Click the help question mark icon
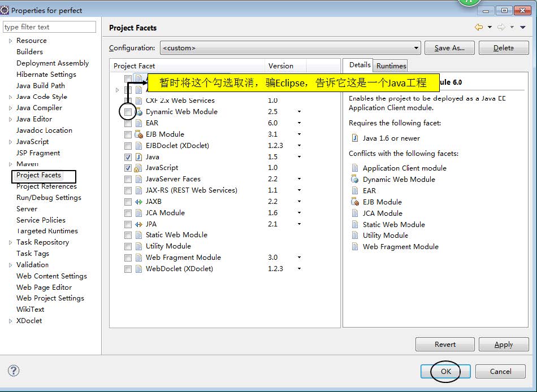Image resolution: width=537 pixels, height=392 pixels. [14, 371]
